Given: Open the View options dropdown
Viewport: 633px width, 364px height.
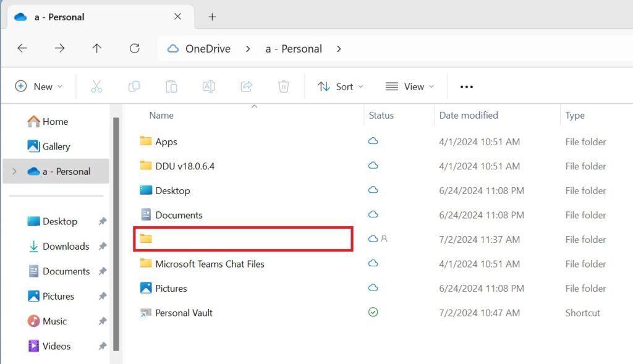Looking at the screenshot, I should coord(409,87).
